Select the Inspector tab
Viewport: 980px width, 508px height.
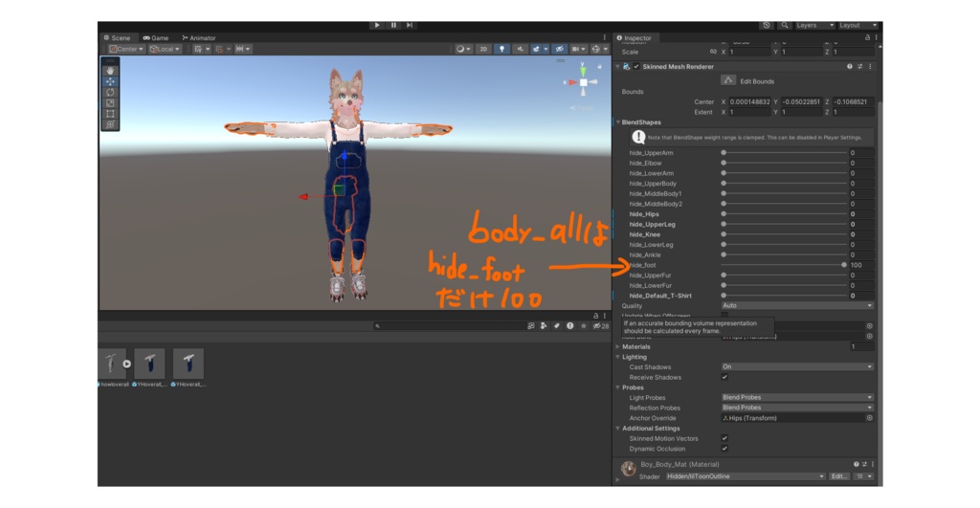634,37
